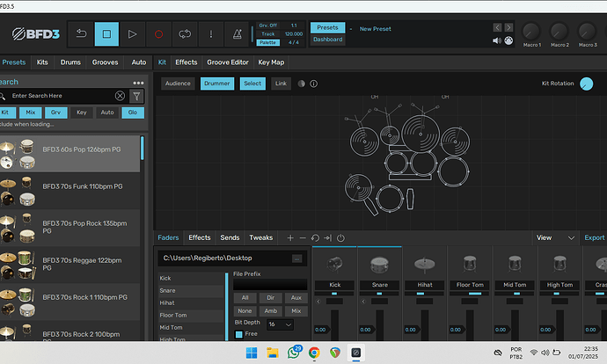Select the Snare drum channel image
607x364 pixels.
tap(379, 265)
